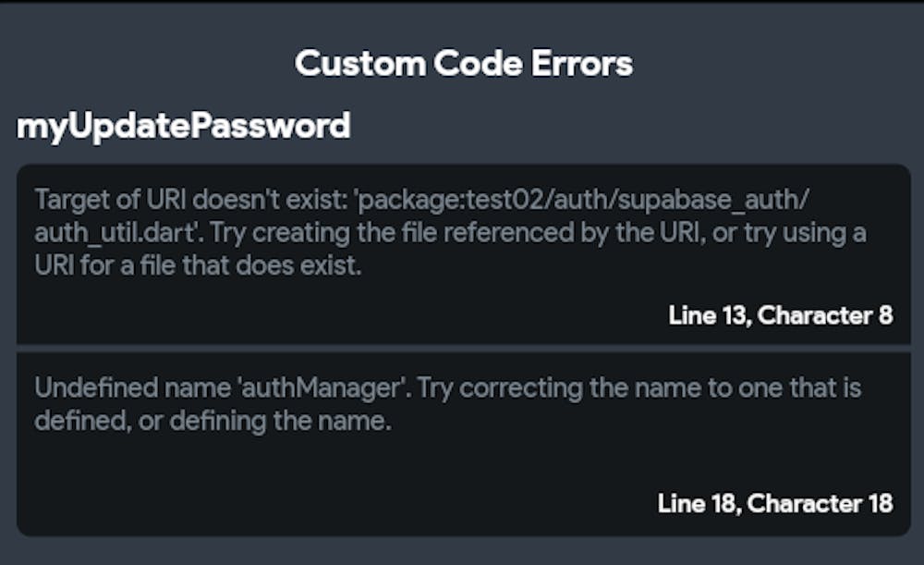Jump to Line 13, Character 8
This screenshot has height=565, width=924.
[x=780, y=315]
